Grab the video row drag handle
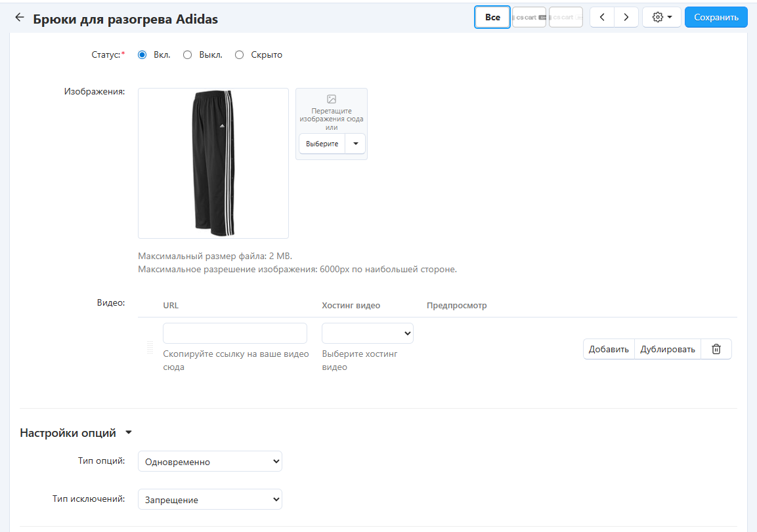 150,347
